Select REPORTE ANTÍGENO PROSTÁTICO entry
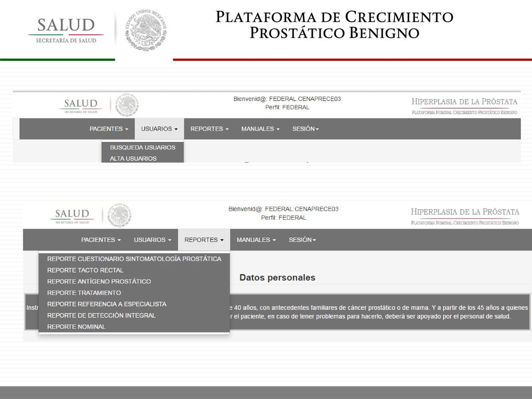Viewport: 532px width, 399px height. coord(99,282)
